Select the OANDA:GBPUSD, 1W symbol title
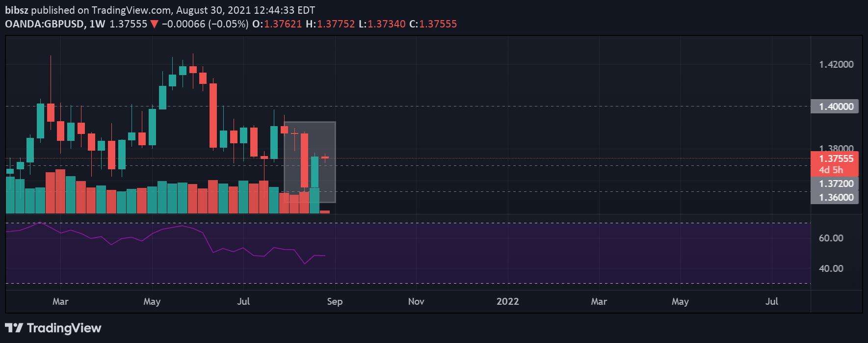 tap(55, 24)
